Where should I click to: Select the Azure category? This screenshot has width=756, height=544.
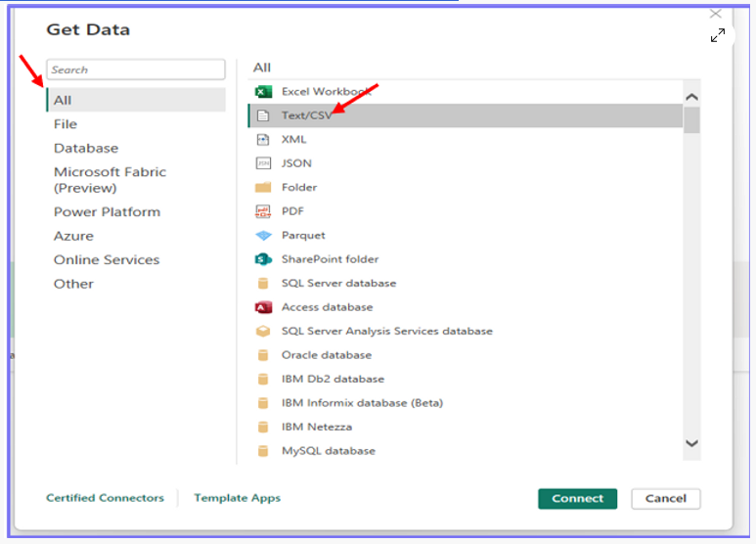[x=73, y=236]
